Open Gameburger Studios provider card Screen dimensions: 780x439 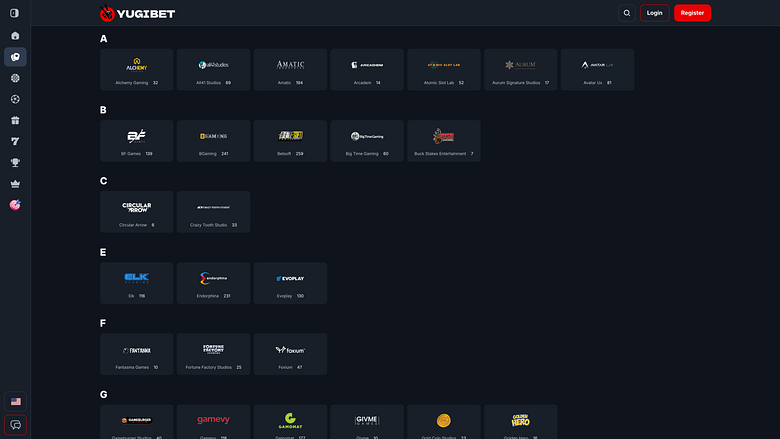pos(137,422)
